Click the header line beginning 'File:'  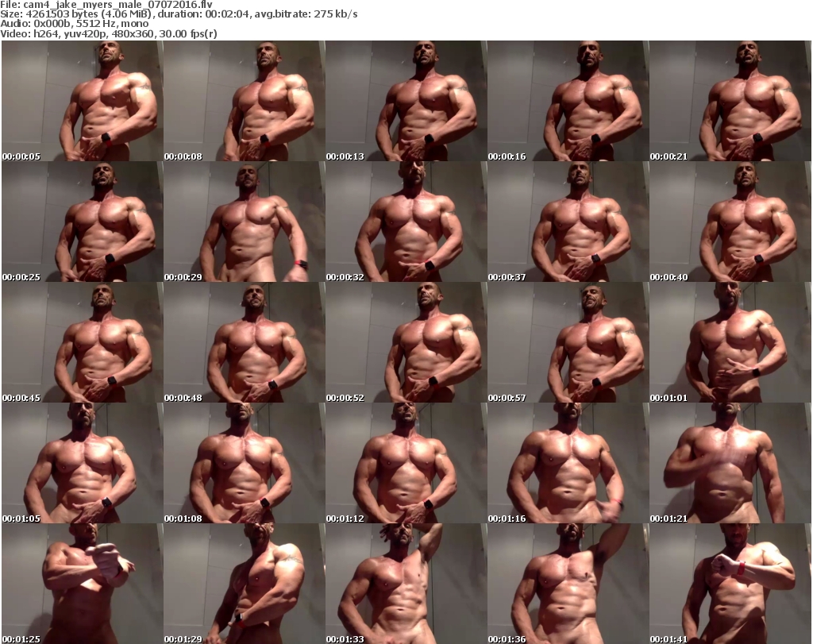pyautogui.click(x=106, y=5)
